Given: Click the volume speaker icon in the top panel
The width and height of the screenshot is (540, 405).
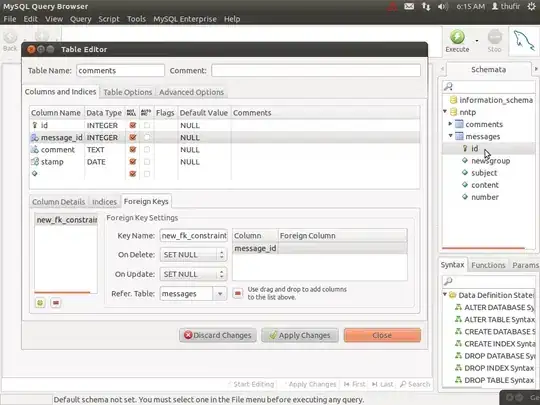Looking at the screenshot, I should (x=443, y=6).
